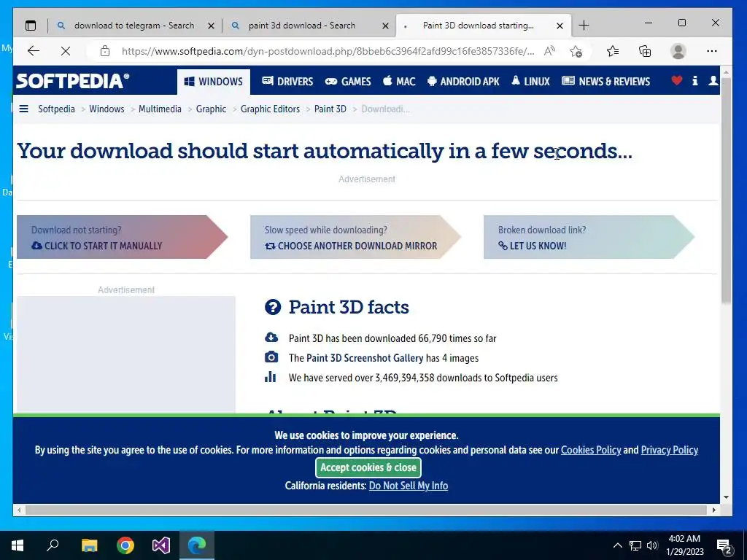Screen dimensions: 747x560
Task: Click the red heart icon in Softpedia header
Action: pos(676,80)
